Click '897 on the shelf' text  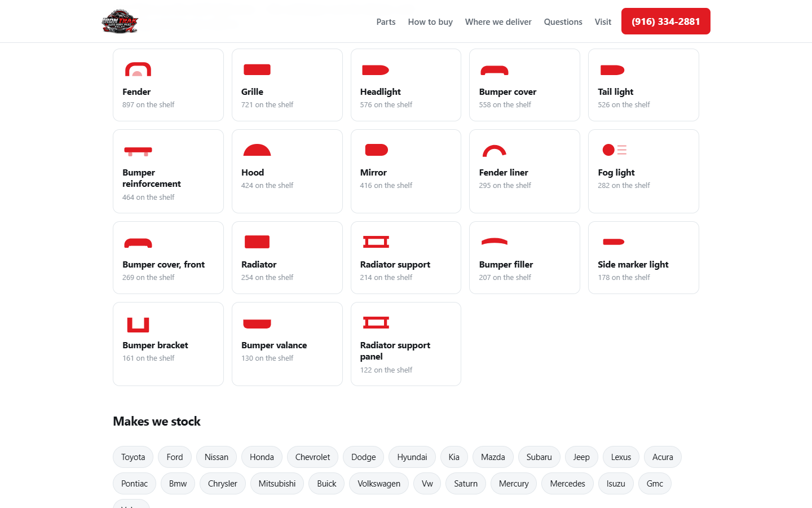148,105
